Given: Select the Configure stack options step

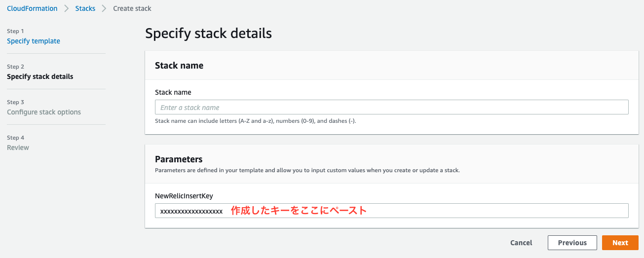Looking at the screenshot, I should click(44, 112).
